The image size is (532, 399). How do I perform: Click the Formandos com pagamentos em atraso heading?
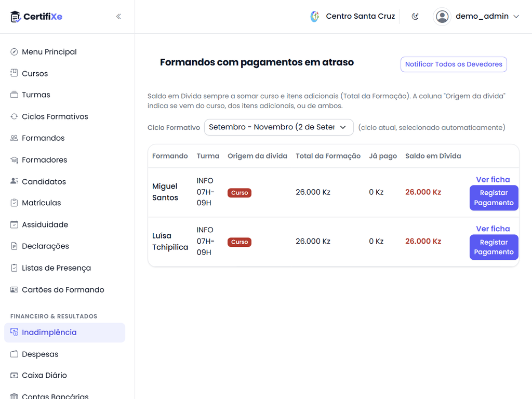click(x=257, y=62)
